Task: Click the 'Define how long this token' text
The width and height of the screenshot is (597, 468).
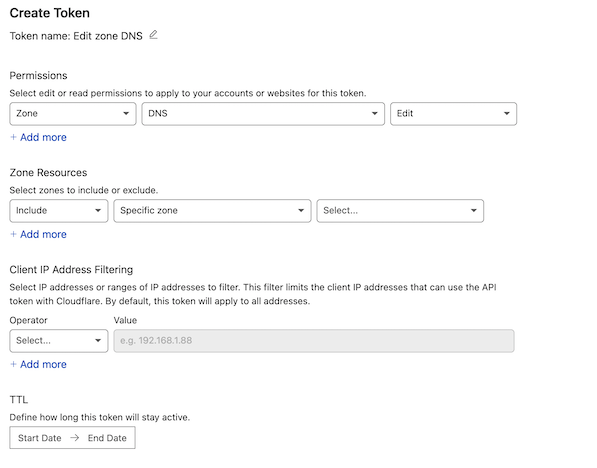Action: (x=100, y=417)
